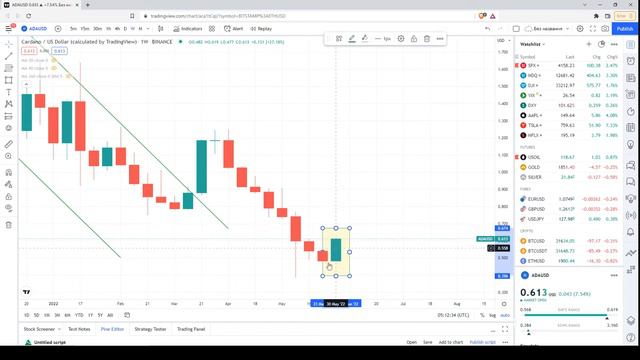Toggle log scale on price axis
Image resolution: width=640 pixels, height=360 pixels.
[x=493, y=315]
